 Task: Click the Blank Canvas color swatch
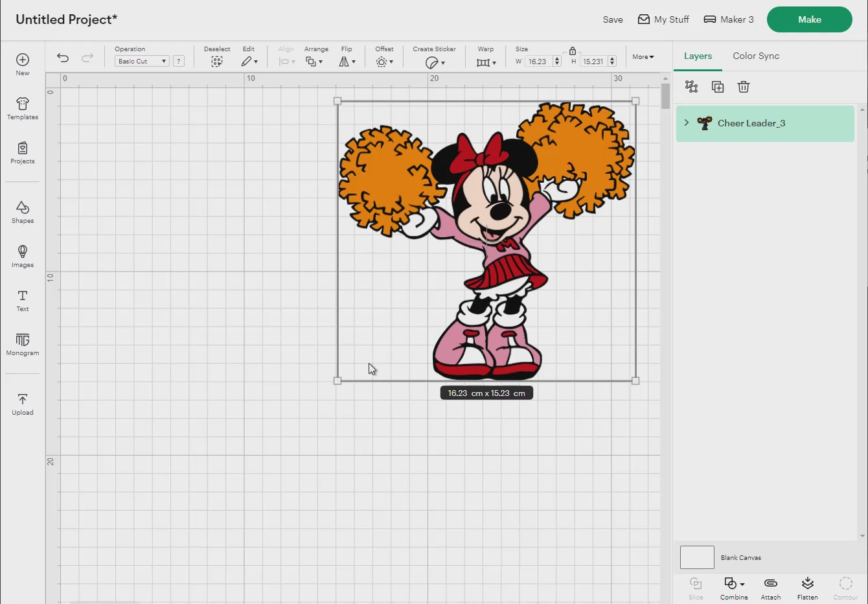coord(697,557)
